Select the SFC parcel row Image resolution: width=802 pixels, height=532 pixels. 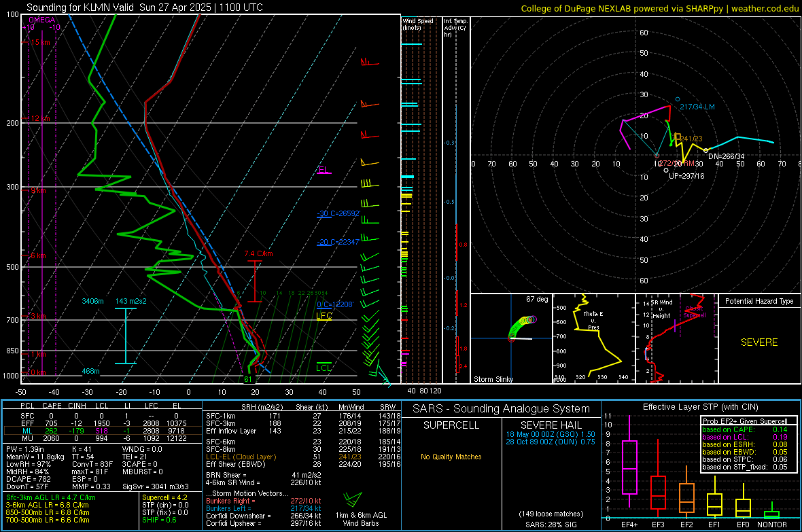(101, 416)
